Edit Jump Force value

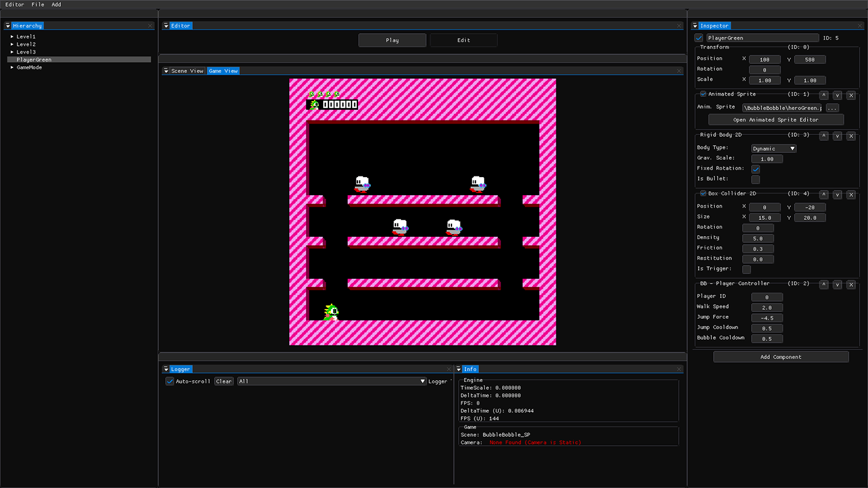click(767, 318)
